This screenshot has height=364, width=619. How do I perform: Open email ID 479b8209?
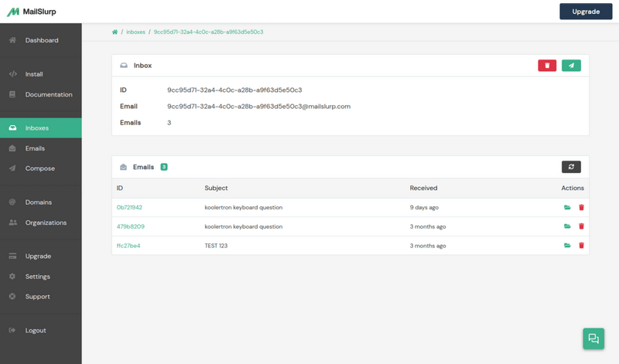click(131, 226)
